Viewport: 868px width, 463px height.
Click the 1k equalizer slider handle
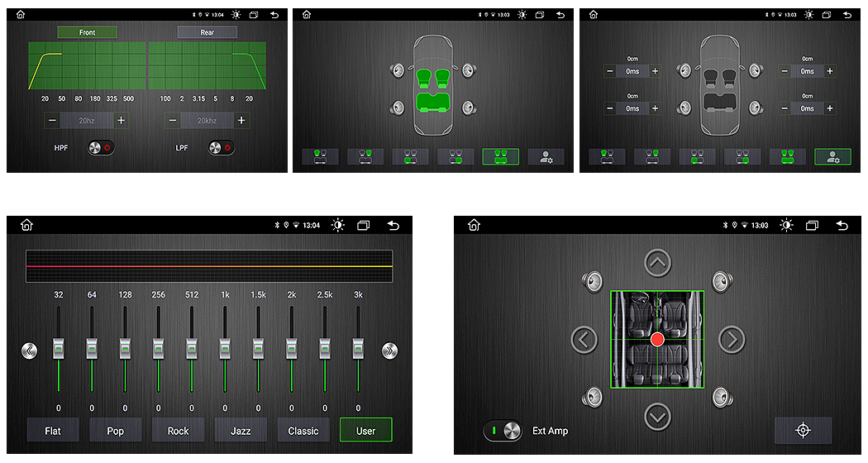225,348
